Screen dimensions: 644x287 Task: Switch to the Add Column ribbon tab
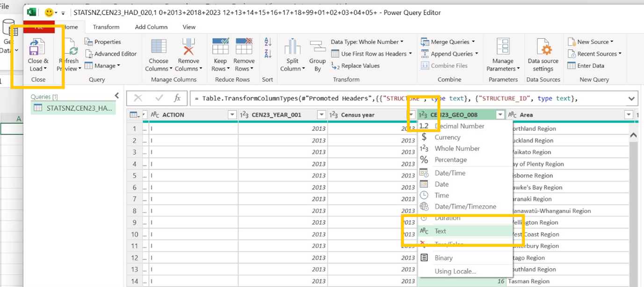[151, 27]
